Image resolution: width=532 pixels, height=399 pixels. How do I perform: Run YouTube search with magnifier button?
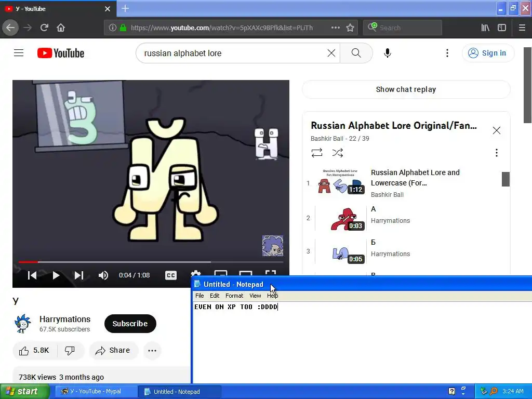tap(356, 53)
